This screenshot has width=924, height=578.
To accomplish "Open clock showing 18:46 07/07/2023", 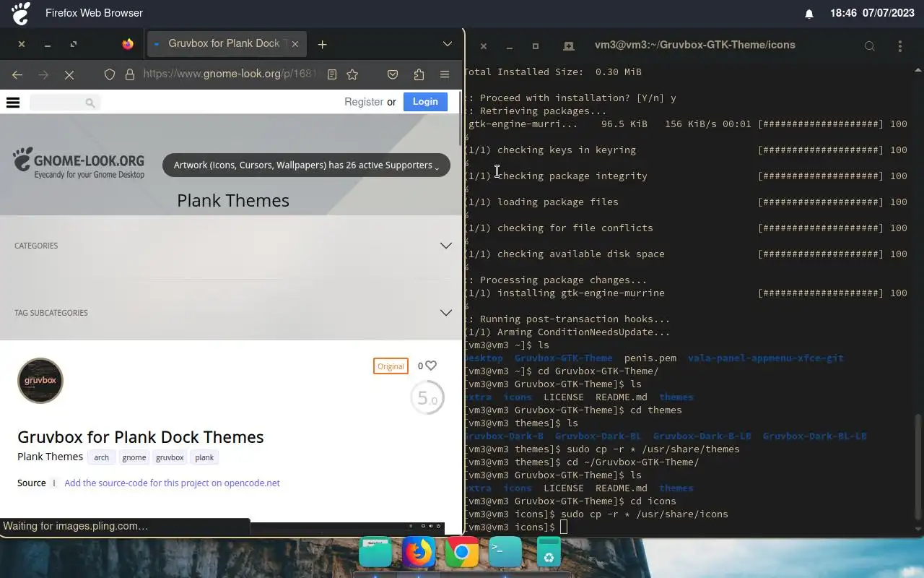I will point(872,13).
